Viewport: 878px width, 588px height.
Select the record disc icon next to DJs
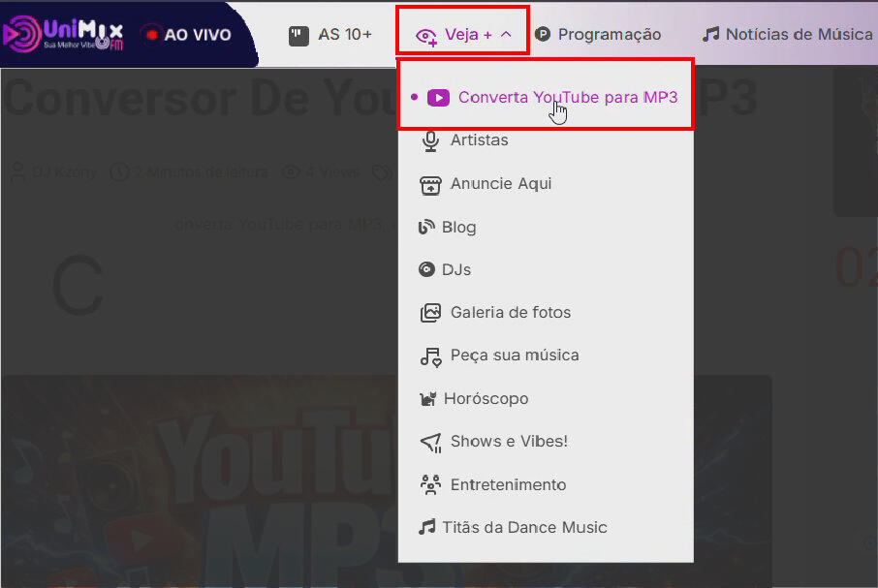(429, 268)
